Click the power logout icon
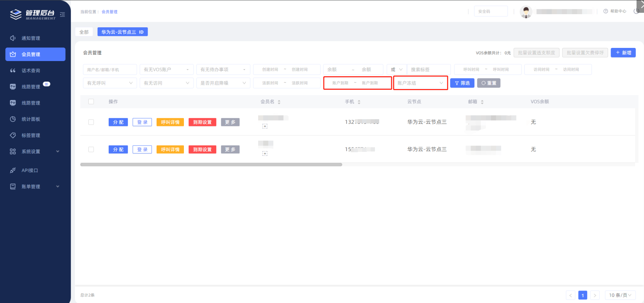 [637, 11]
